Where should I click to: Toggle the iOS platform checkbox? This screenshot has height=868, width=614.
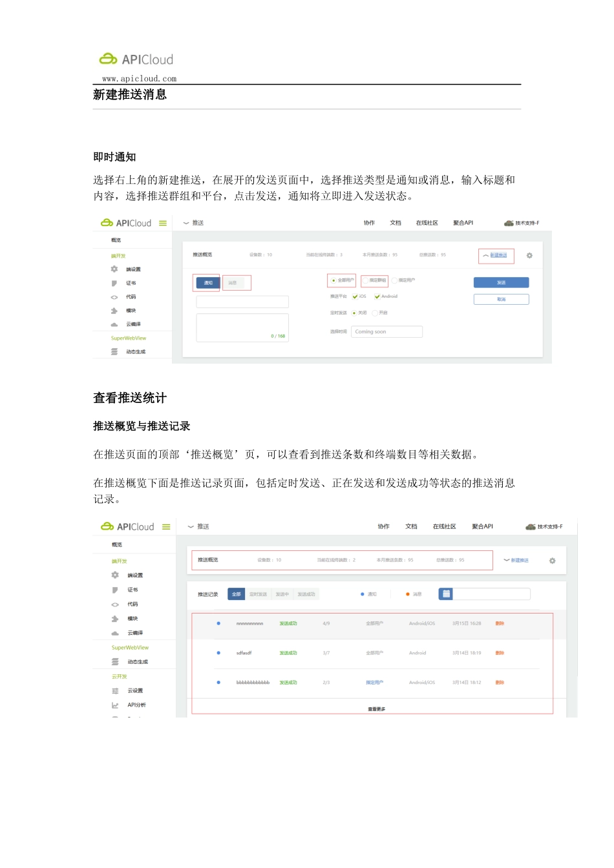(355, 297)
